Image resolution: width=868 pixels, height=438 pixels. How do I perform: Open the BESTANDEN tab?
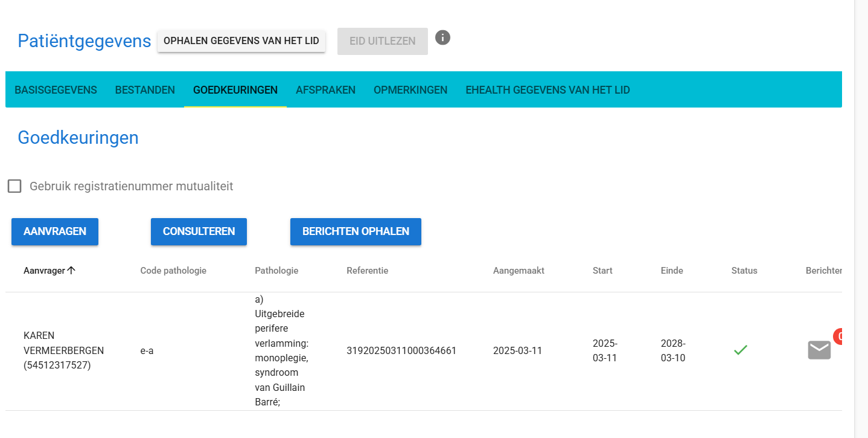click(x=145, y=89)
